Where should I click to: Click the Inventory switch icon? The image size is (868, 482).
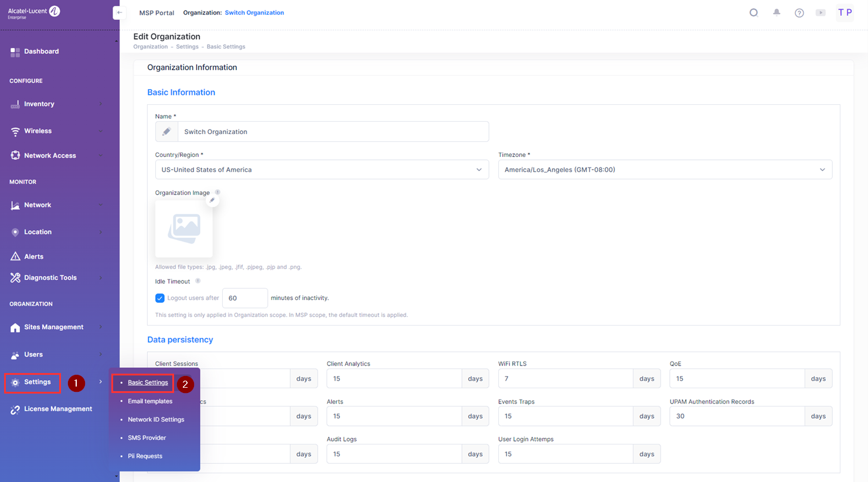click(x=15, y=104)
